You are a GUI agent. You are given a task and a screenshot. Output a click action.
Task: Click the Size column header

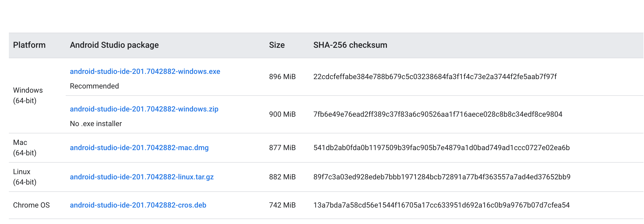pos(277,45)
